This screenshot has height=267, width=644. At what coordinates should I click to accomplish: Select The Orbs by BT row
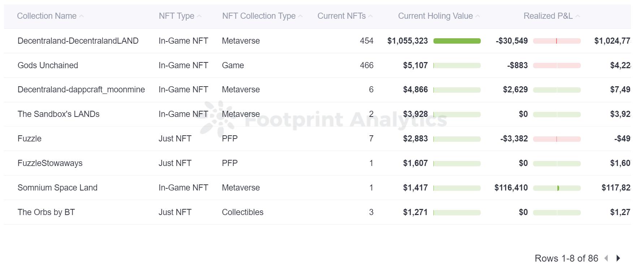(46, 212)
